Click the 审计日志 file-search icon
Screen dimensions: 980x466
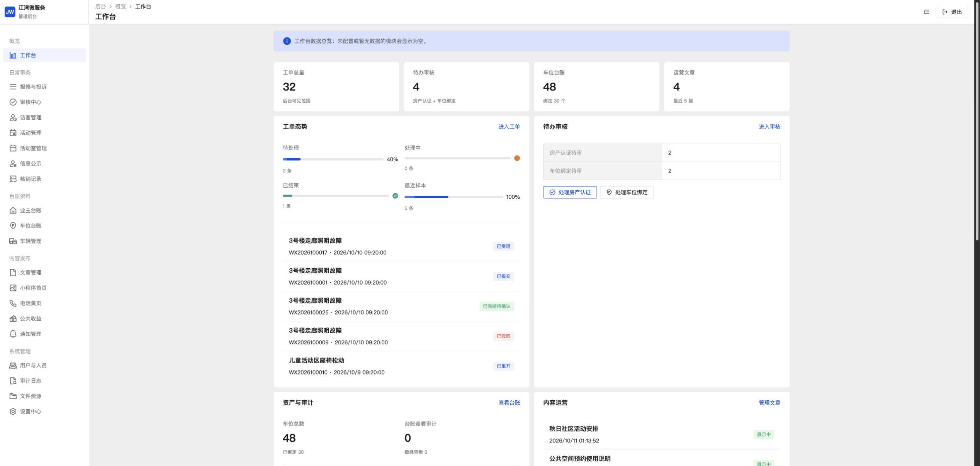coord(13,381)
